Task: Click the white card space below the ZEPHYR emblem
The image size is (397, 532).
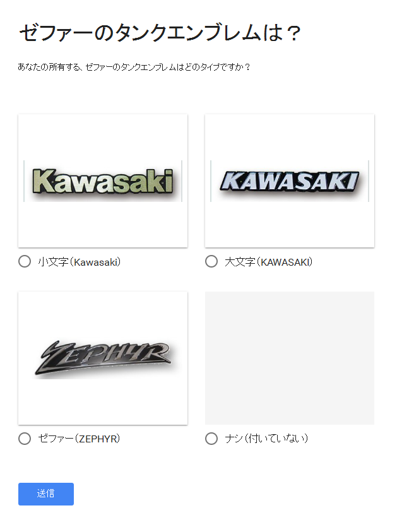Action: click(x=103, y=402)
